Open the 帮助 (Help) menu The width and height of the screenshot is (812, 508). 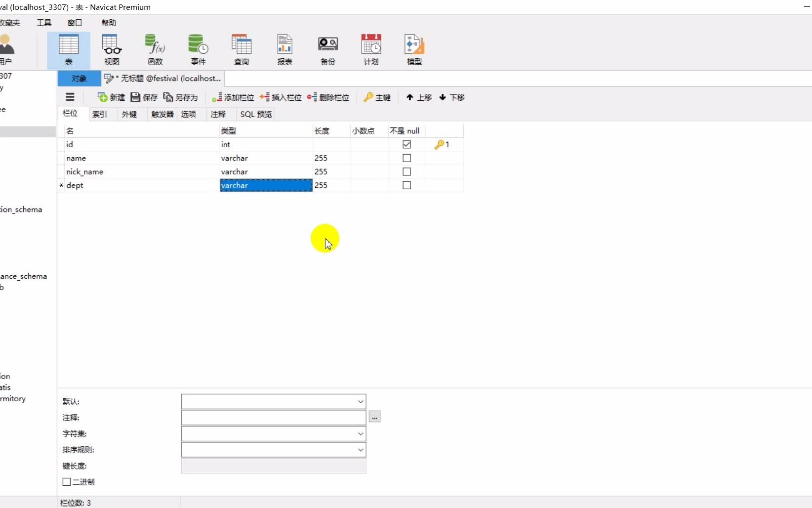[x=109, y=23]
